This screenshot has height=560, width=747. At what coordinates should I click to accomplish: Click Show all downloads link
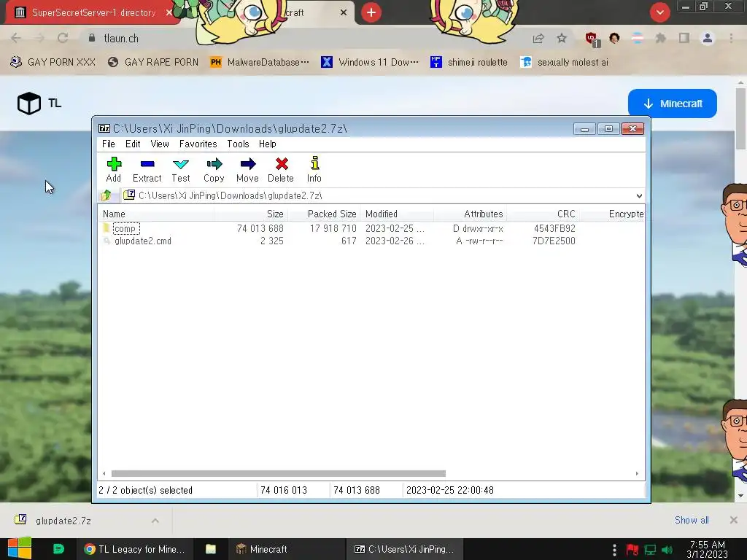692,520
